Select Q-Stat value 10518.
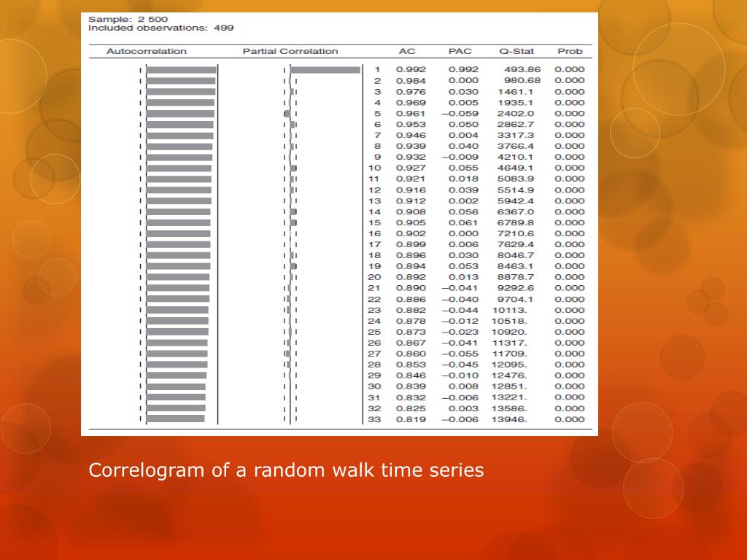747x560 pixels. [509, 322]
